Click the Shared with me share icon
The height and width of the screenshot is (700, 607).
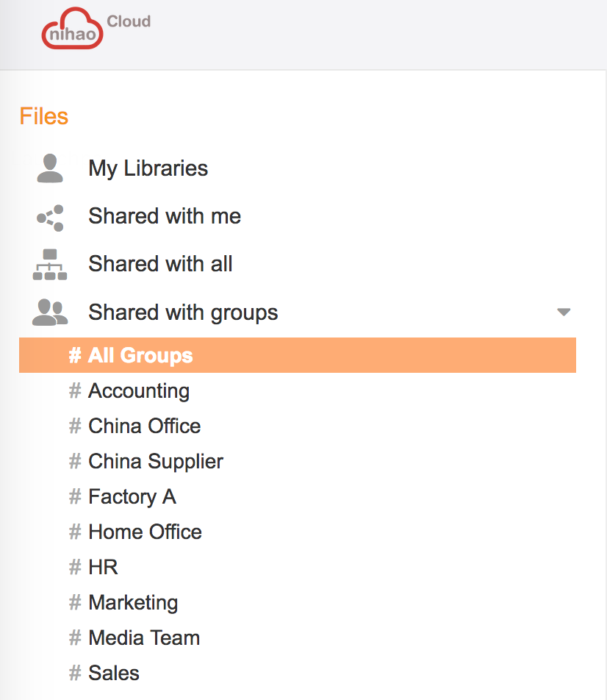click(50, 217)
